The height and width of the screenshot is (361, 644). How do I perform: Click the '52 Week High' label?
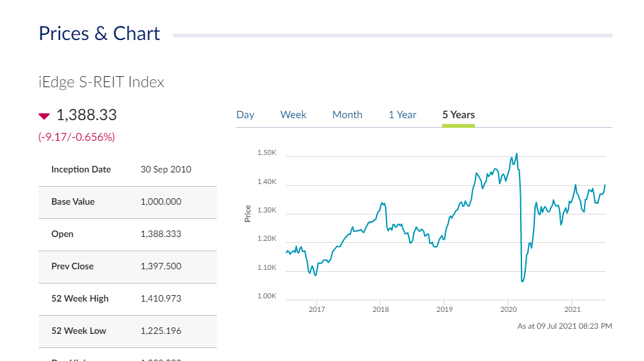pyautogui.click(x=79, y=298)
